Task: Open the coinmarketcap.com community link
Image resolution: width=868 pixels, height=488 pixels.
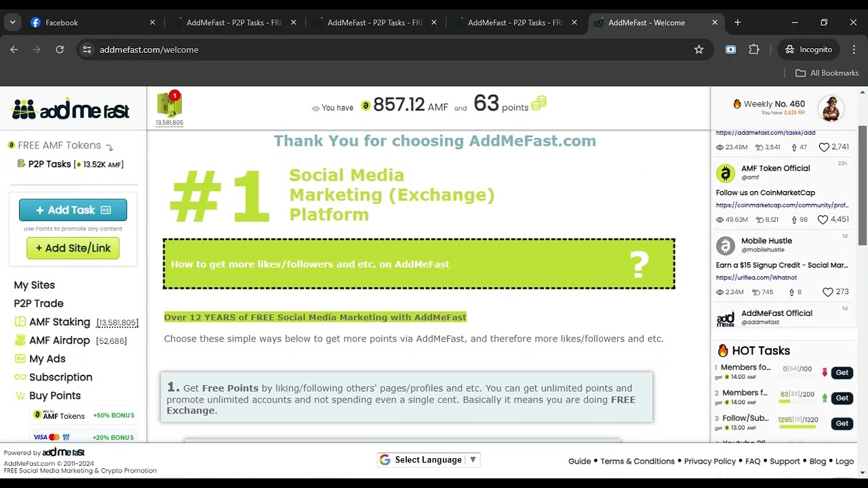Action: click(782, 205)
